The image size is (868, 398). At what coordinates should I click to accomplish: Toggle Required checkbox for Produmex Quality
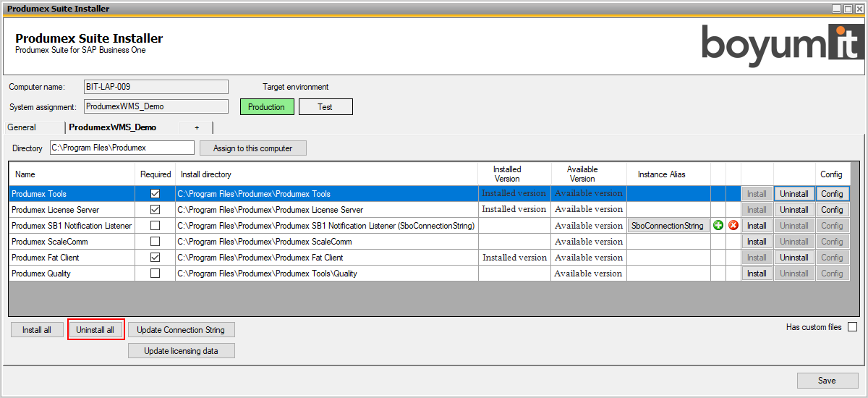point(155,274)
